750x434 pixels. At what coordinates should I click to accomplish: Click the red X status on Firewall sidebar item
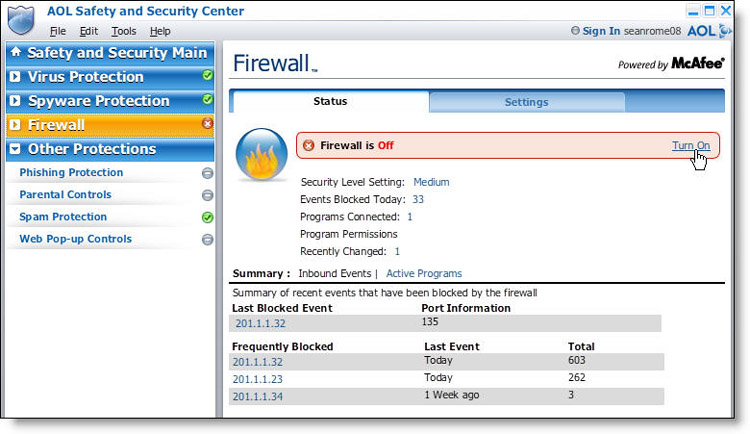coord(207,123)
